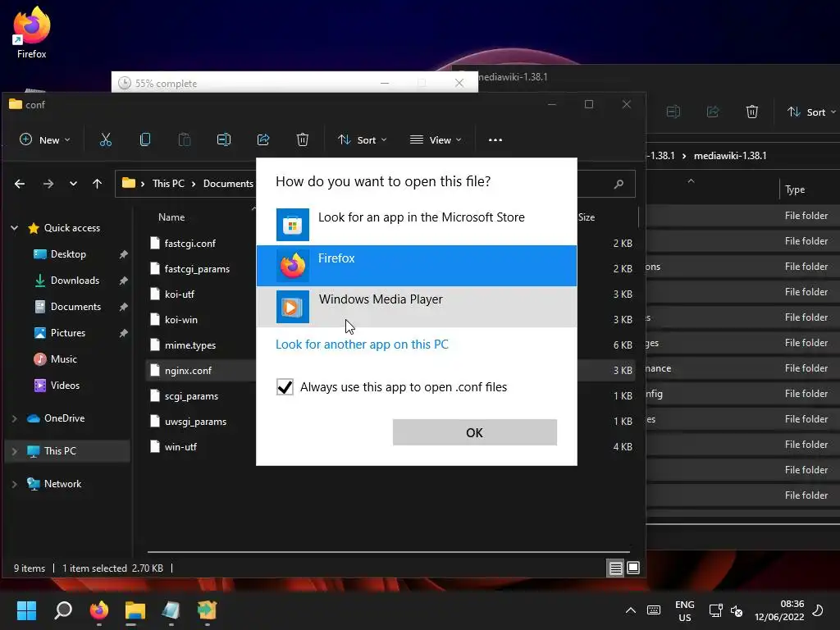Open the Windows Start menu
840x630 pixels.
tap(26, 610)
